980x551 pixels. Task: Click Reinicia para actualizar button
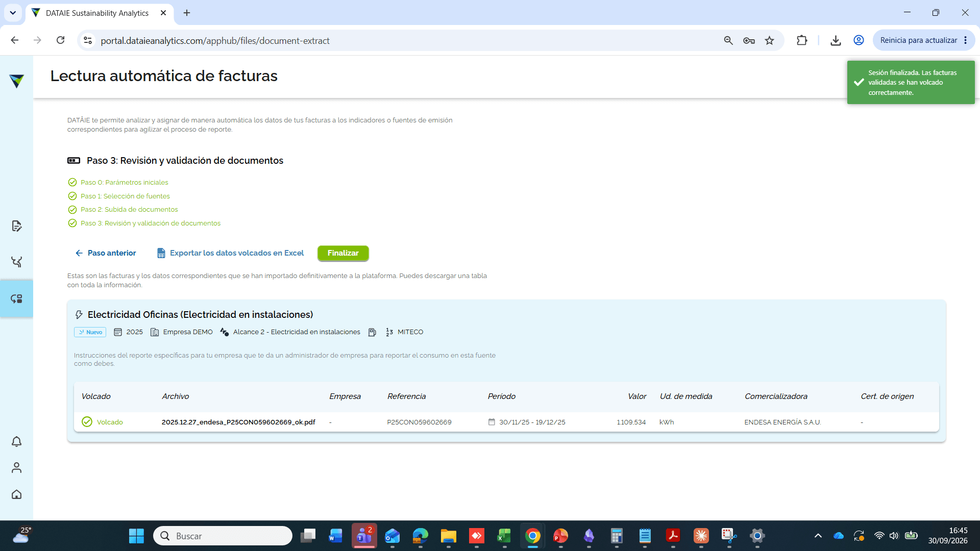pos(918,40)
